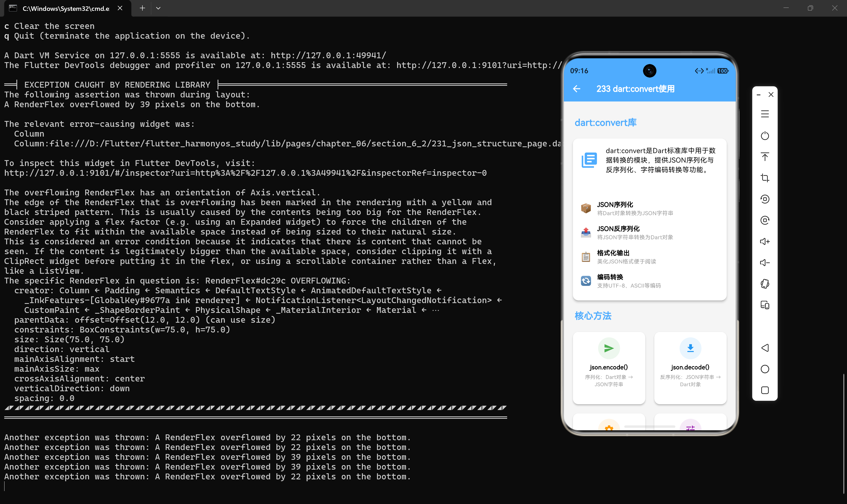Tap the home circle navigation icon
847x504 pixels.
pos(765,369)
